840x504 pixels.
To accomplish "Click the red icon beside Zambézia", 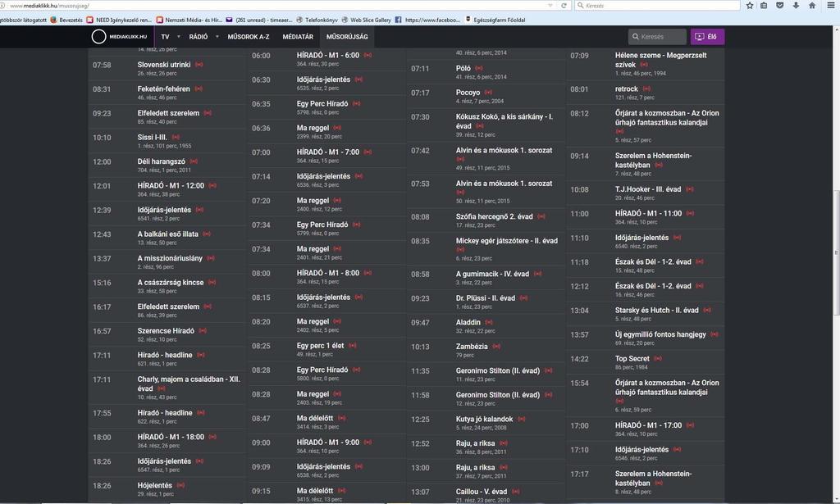I will pos(496,347).
